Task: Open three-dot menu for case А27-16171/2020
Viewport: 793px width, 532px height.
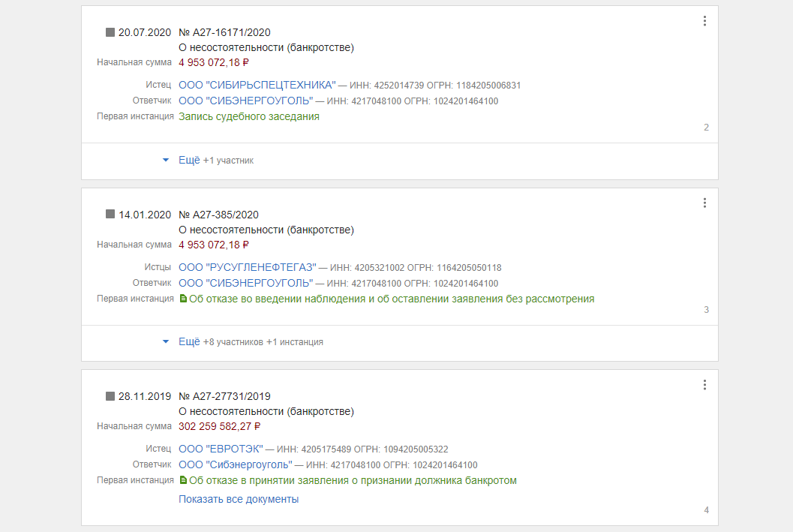Action: [x=704, y=21]
